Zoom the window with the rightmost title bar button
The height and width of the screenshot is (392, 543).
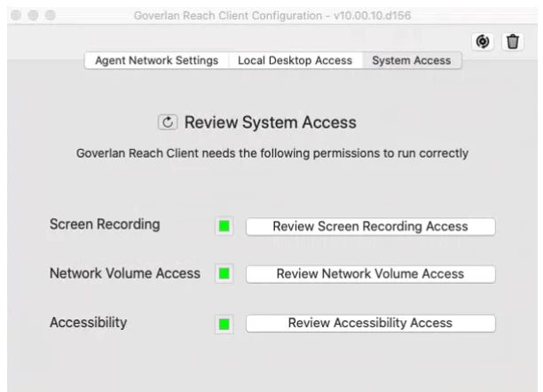[x=51, y=15]
